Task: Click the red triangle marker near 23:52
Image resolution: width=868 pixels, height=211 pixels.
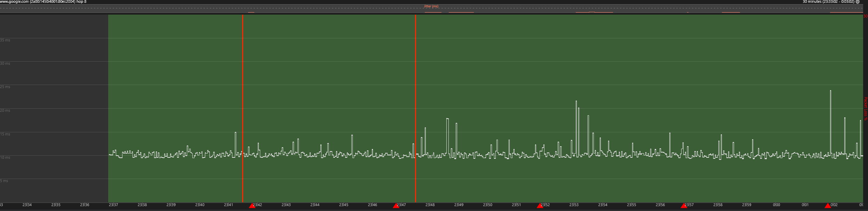Action: pos(540,206)
